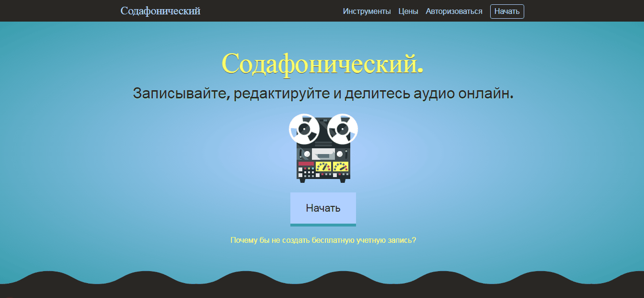The height and width of the screenshot is (298, 644).
Task: Click the red counter display on the recorder
Action: [306, 164]
